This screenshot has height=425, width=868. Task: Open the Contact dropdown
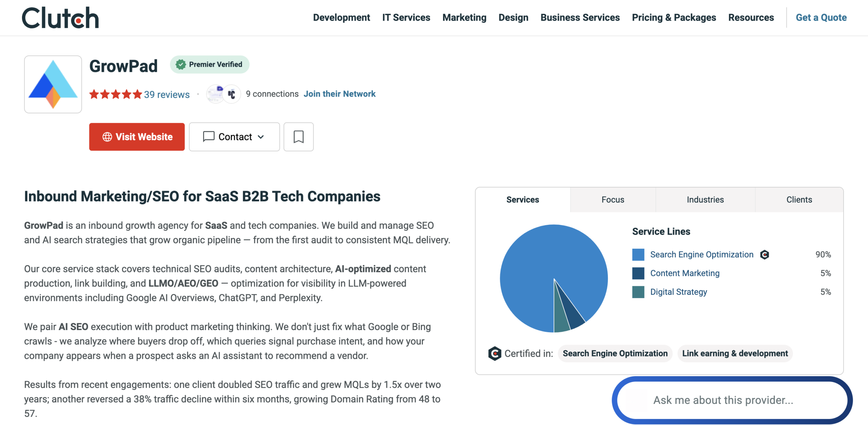(x=234, y=137)
